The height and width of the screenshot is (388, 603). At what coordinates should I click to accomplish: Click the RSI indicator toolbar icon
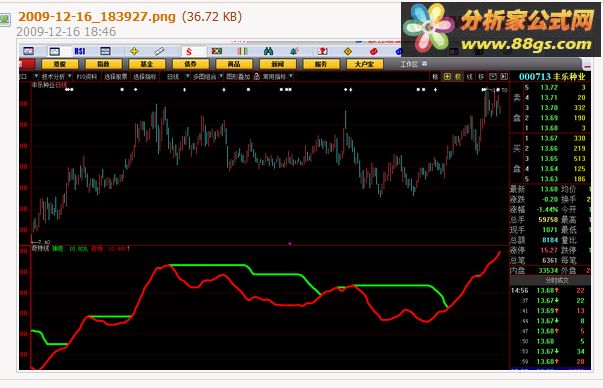point(80,51)
